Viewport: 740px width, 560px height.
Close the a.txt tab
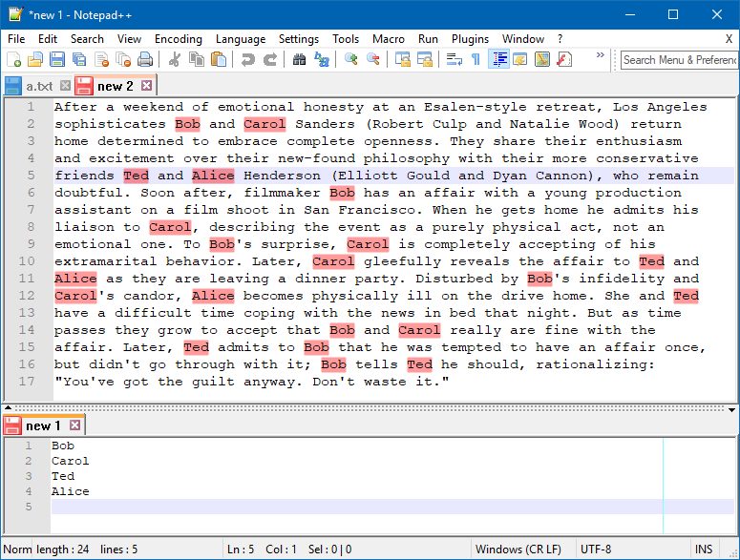(65, 86)
